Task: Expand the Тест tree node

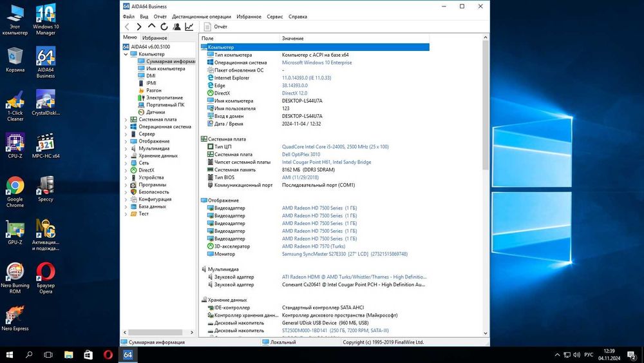Action: pos(126,214)
